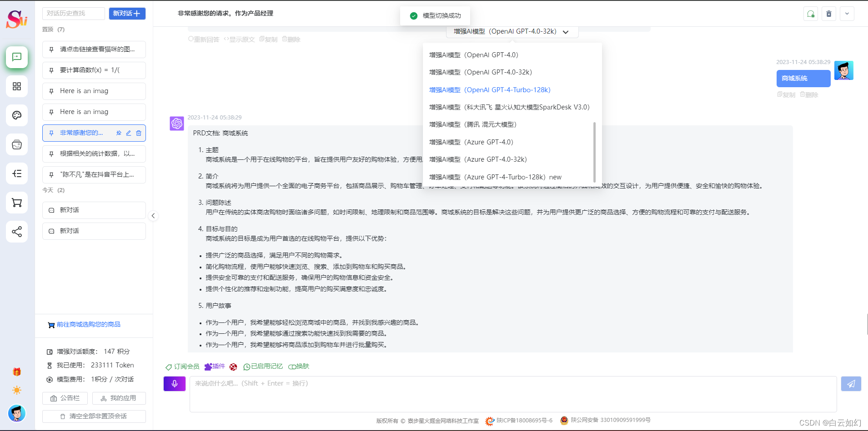Edit the selected conversation title
The height and width of the screenshot is (431, 868).
tap(129, 133)
